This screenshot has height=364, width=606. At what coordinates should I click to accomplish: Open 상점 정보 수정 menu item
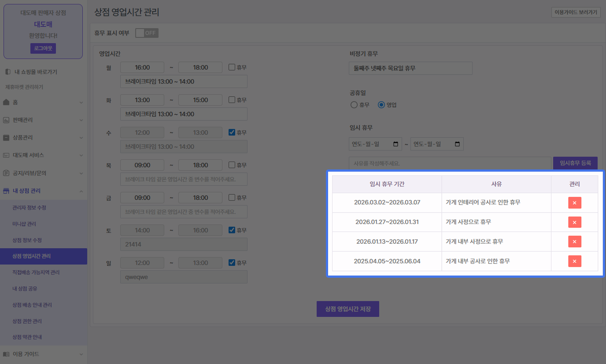point(27,240)
